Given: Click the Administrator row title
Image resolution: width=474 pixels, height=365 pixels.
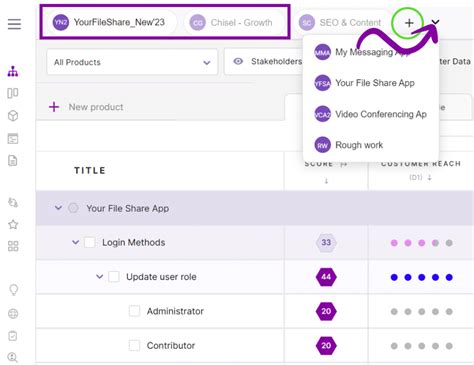Looking at the screenshot, I should [x=175, y=311].
